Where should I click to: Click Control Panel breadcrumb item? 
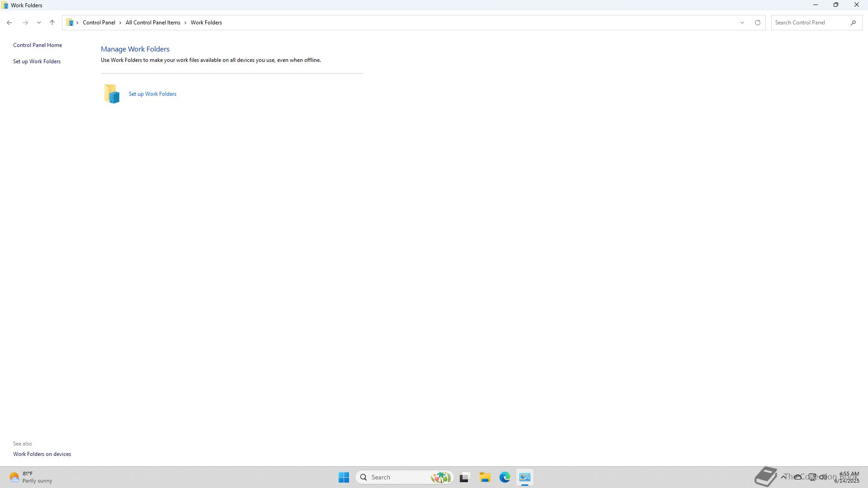(99, 23)
